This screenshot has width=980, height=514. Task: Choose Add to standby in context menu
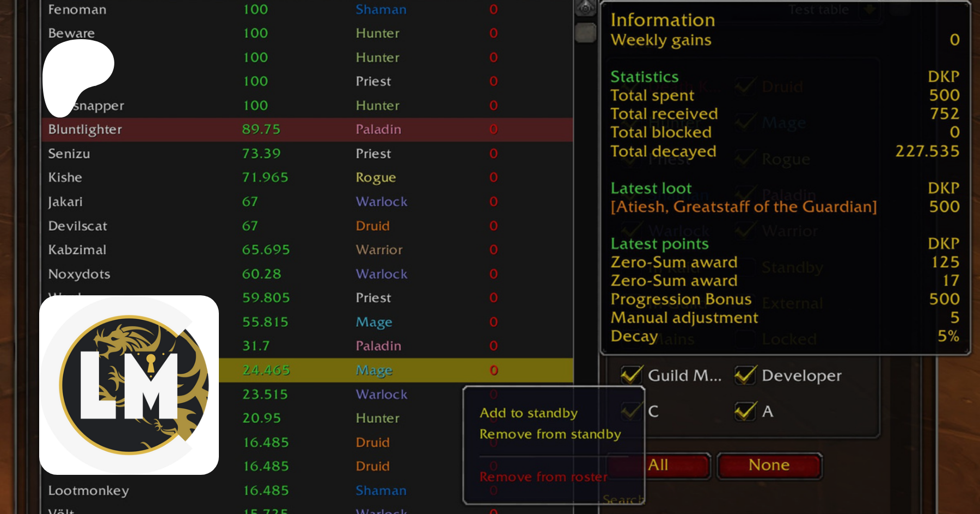pos(528,413)
